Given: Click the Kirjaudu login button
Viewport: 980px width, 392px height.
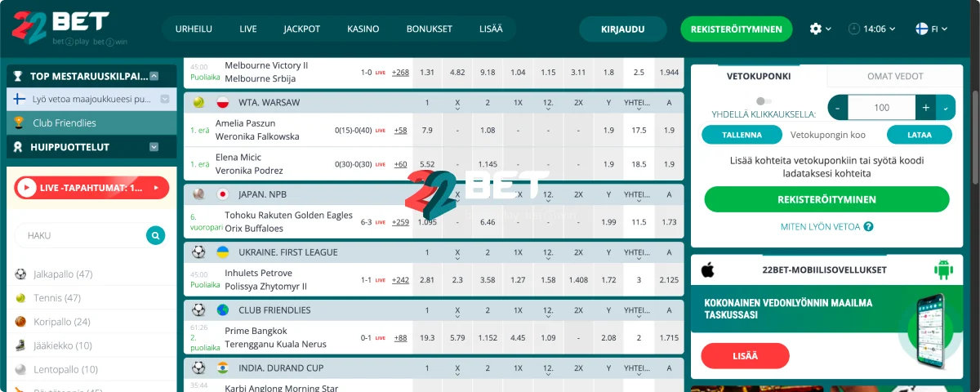Looking at the screenshot, I should (x=623, y=29).
